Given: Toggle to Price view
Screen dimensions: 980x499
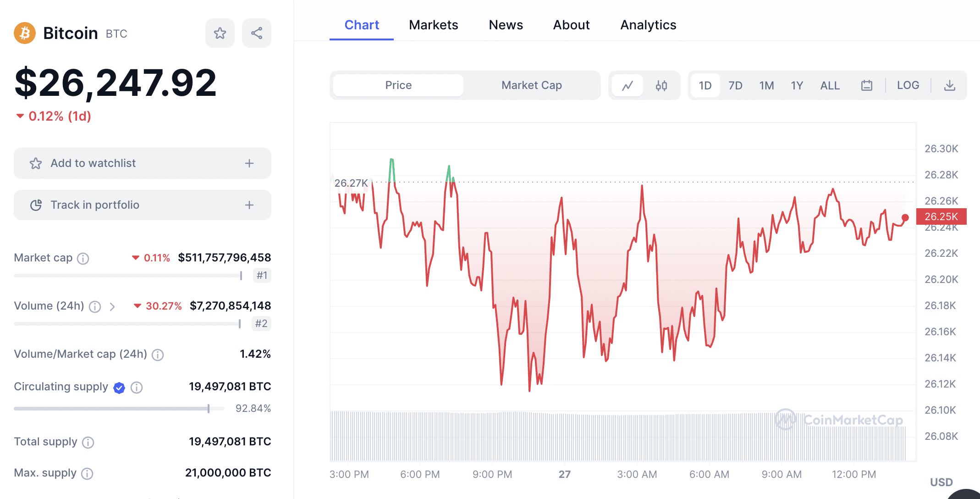Looking at the screenshot, I should pos(398,85).
